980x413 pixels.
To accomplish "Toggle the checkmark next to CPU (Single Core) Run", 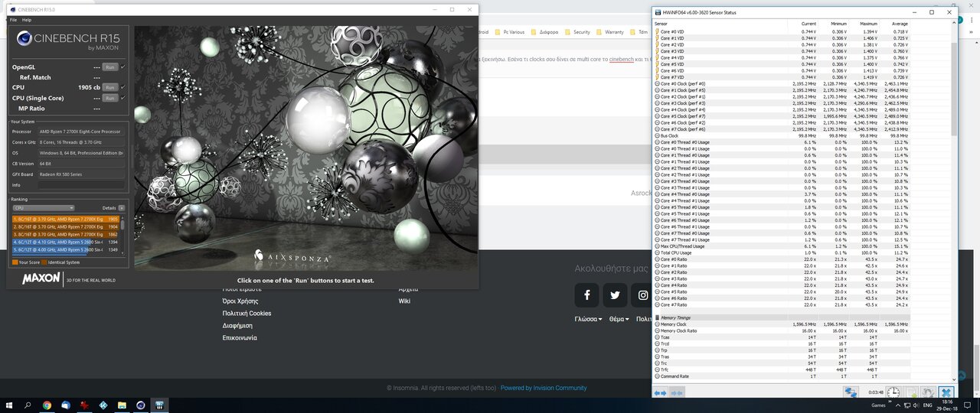I will click(x=123, y=98).
